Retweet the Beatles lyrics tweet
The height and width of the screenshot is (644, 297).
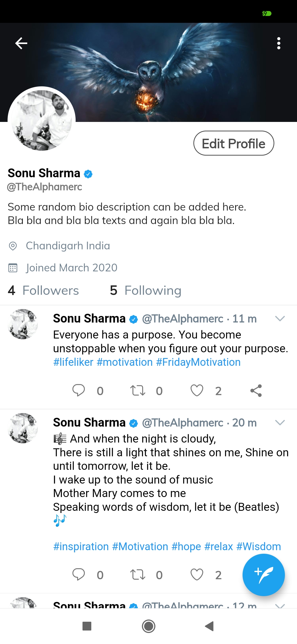[137, 575]
